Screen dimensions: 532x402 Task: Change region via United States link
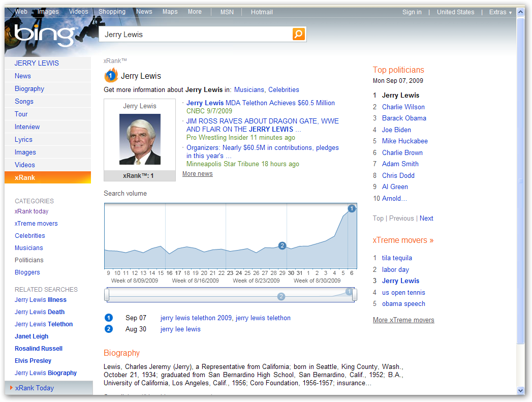click(x=455, y=12)
